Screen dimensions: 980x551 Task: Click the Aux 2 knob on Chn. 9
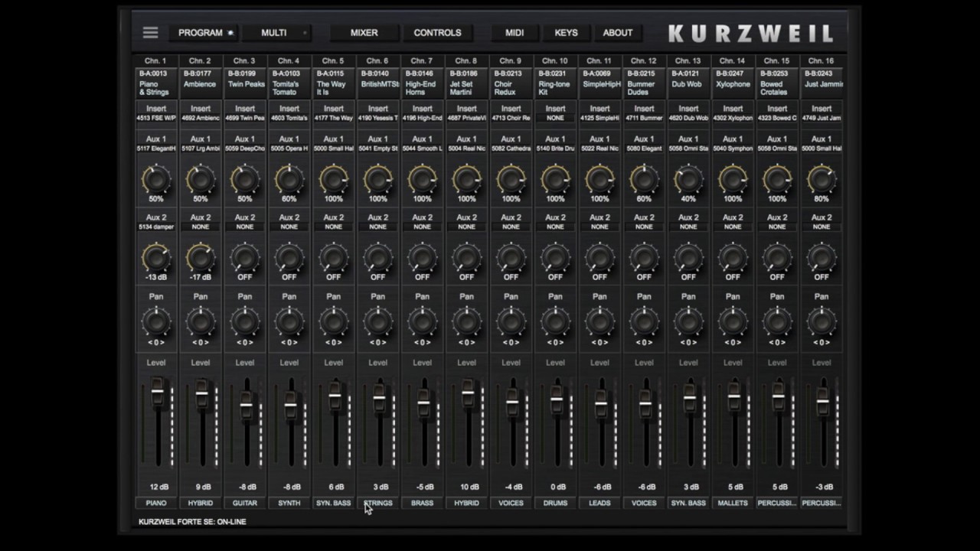[511, 258]
